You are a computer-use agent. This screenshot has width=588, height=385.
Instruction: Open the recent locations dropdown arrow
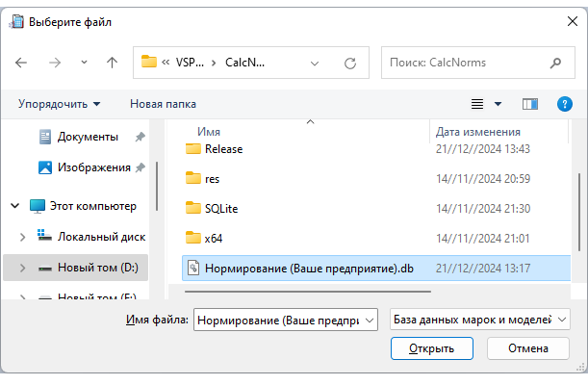(x=84, y=63)
